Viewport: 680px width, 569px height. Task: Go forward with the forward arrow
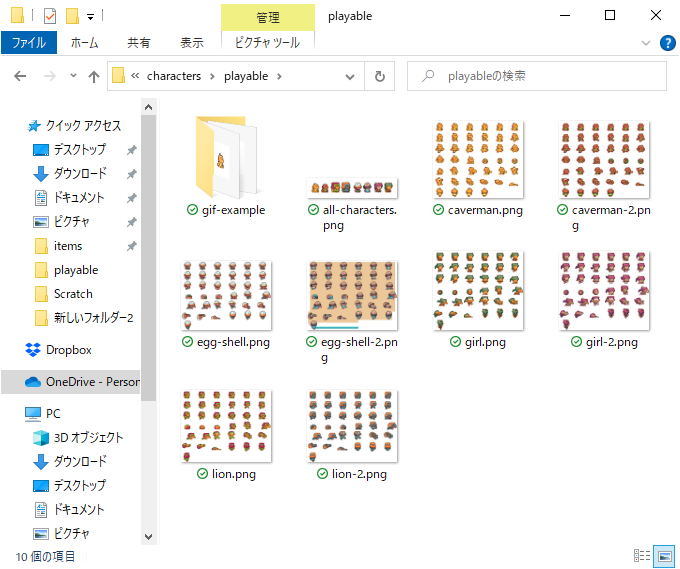[x=50, y=76]
